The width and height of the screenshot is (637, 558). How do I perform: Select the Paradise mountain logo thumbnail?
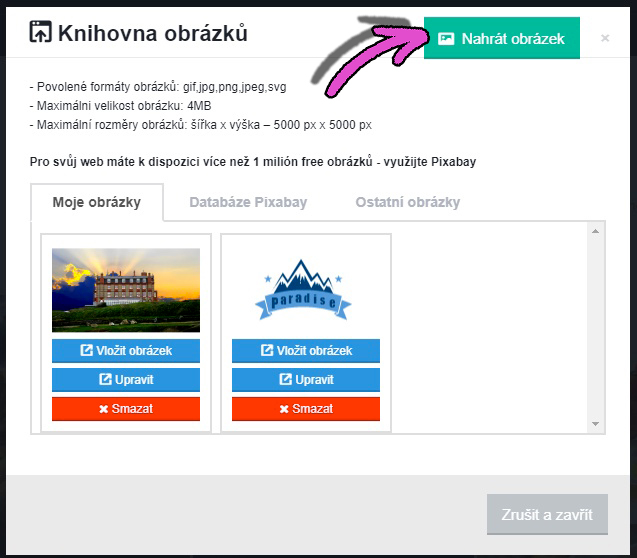(303, 290)
